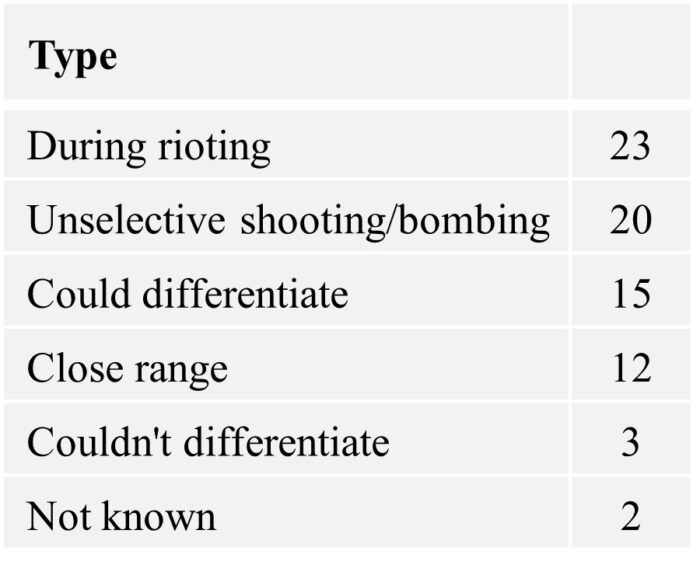This screenshot has height=565, width=700.
Task: Click the word Unselective in second row
Action: pos(126,220)
